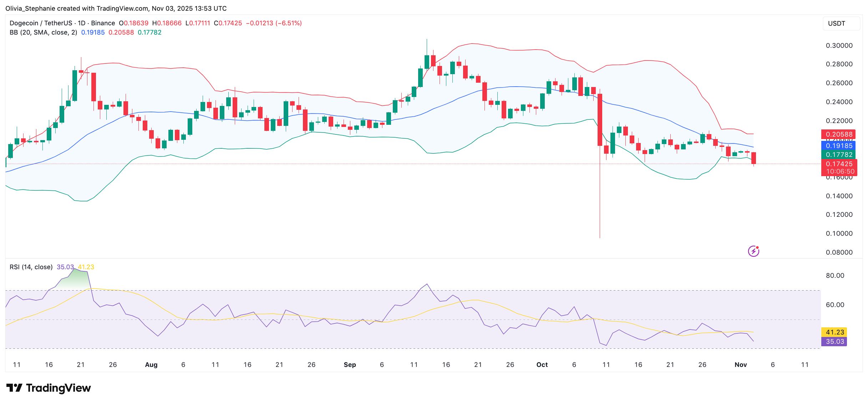Expand the Dogecoin / TetherUS symbol menu
Viewport: 868px width, 404px height.
click(x=41, y=23)
